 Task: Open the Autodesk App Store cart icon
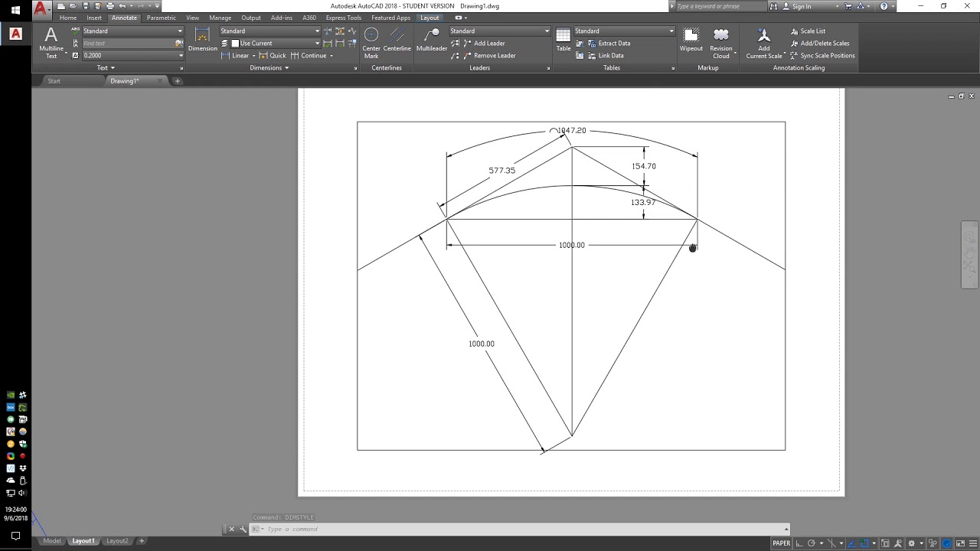(848, 6)
